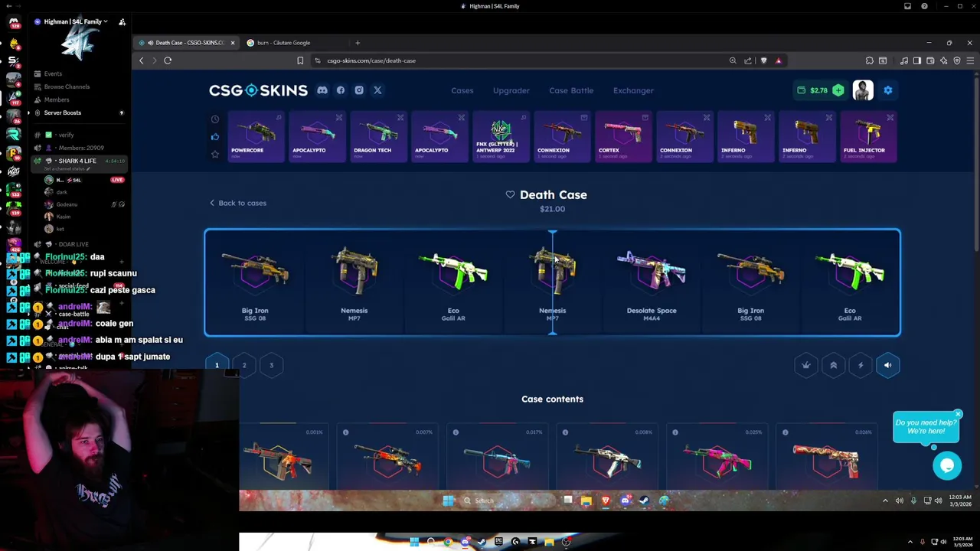Open Brave Wallet icon in toolbar

coord(930,60)
